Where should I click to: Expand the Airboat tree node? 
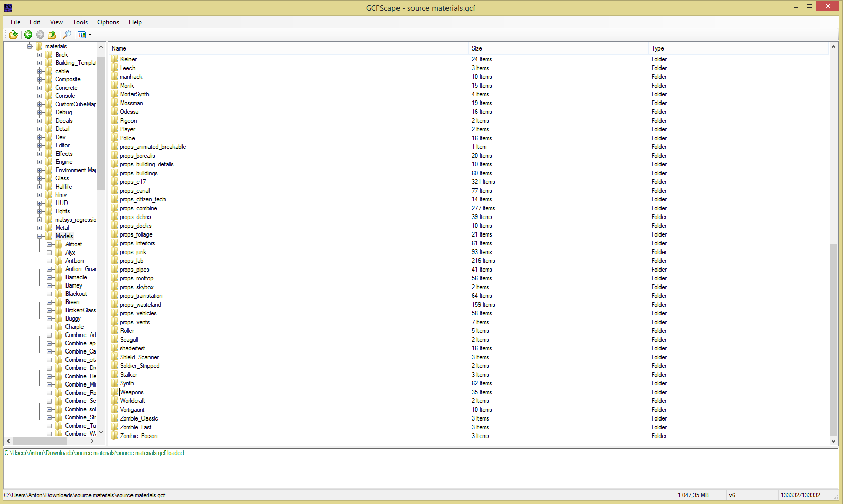tap(49, 244)
